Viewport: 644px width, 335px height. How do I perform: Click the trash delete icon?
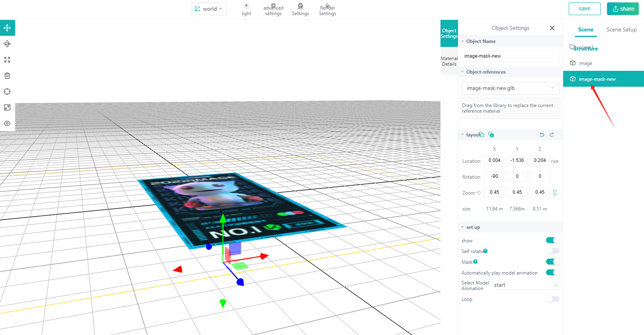coord(7,76)
